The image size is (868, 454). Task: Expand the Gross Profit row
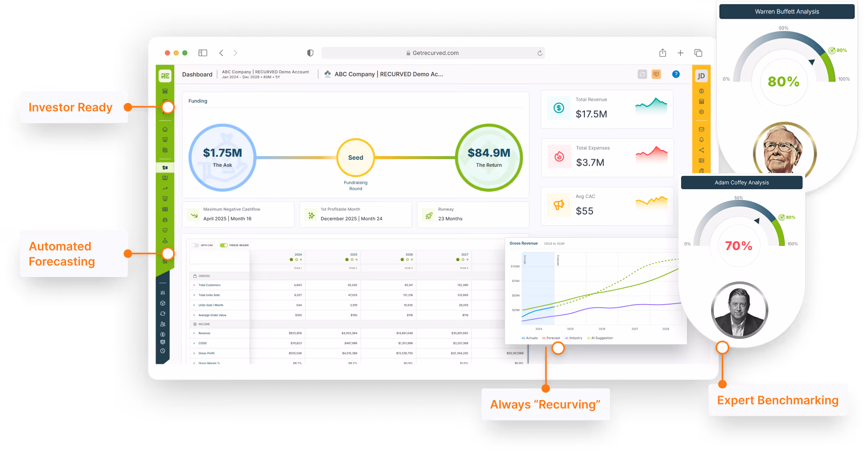coord(194,353)
